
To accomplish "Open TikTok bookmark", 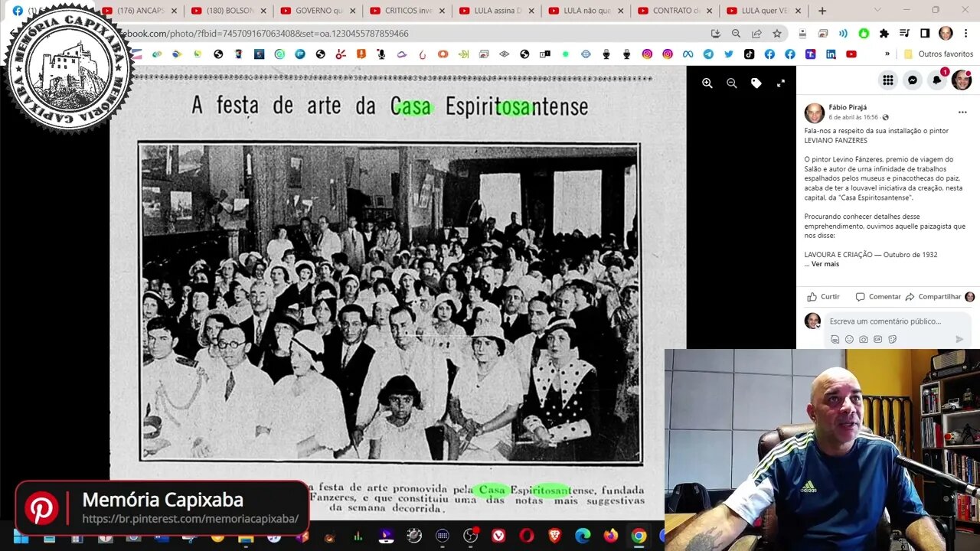I will pyautogui.click(x=749, y=54).
